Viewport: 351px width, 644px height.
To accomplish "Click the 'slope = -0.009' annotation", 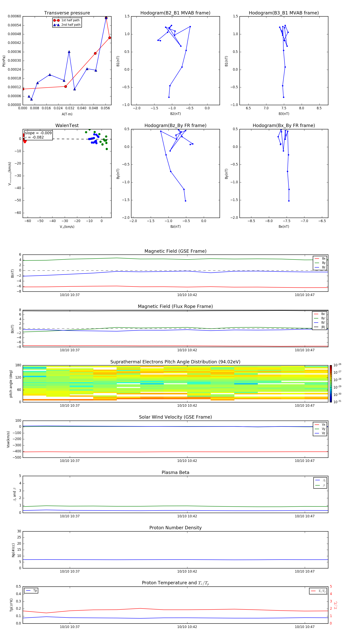I will [38, 133].
